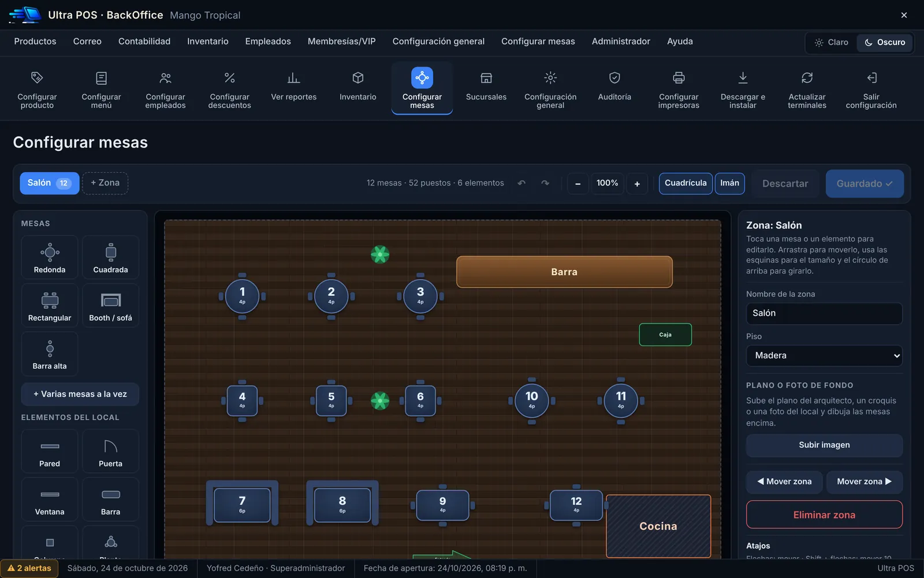Viewport: 924px width, 578px height.
Task: Click the redo arrow
Action: coord(545,183)
